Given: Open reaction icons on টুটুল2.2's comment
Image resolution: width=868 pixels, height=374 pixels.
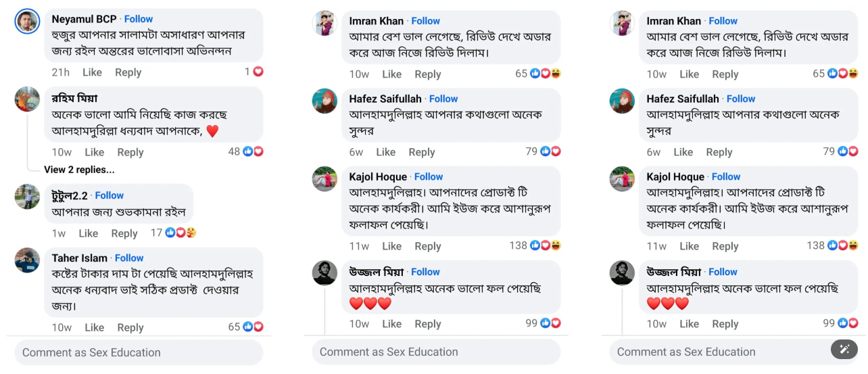Looking at the screenshot, I should (181, 233).
